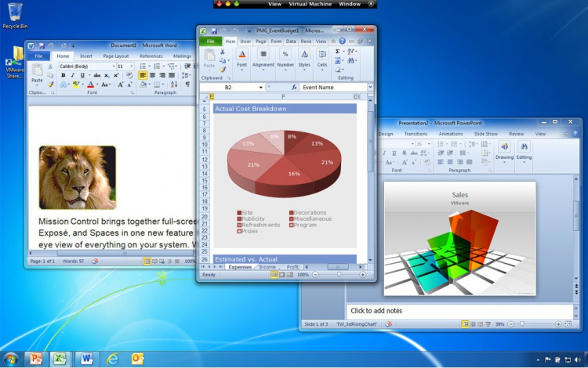
Task: Open the green File button in Excel
Action: pos(210,41)
